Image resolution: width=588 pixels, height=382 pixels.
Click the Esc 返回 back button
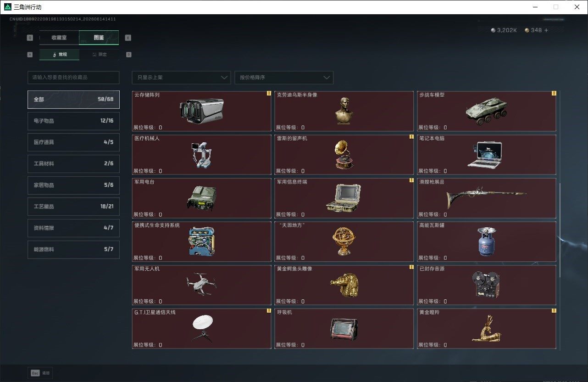tap(40, 373)
